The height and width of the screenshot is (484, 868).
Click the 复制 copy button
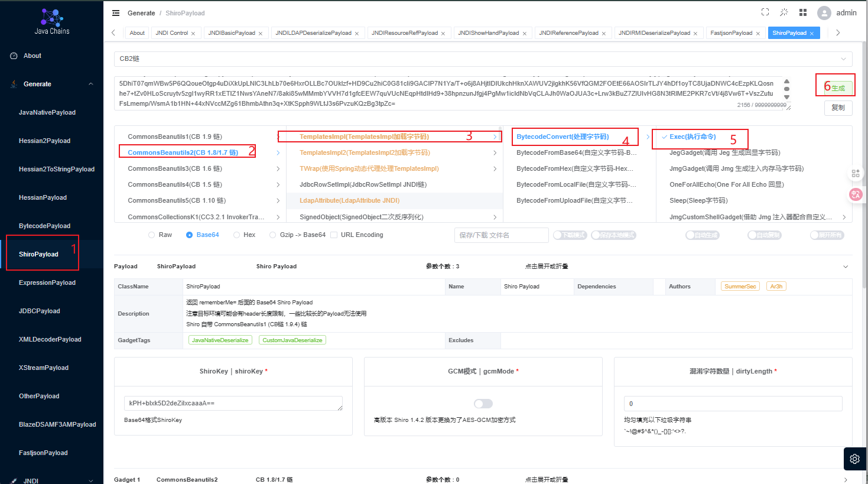coord(838,108)
